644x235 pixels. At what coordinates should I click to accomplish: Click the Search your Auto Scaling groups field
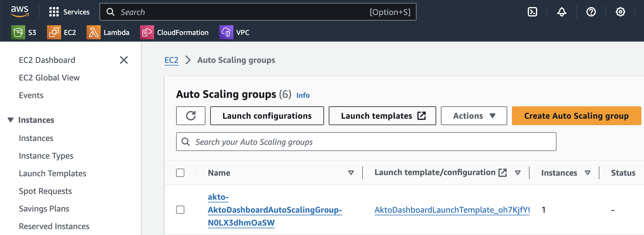[x=366, y=142]
